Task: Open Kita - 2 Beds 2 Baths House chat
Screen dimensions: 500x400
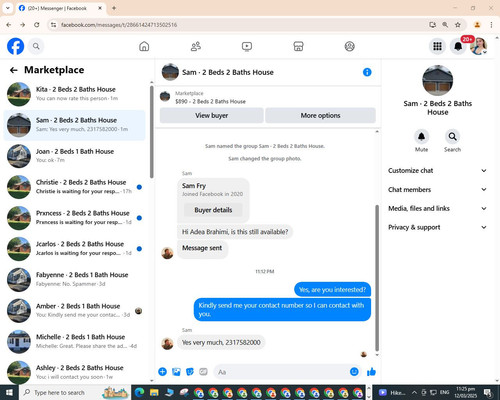Action: point(75,94)
